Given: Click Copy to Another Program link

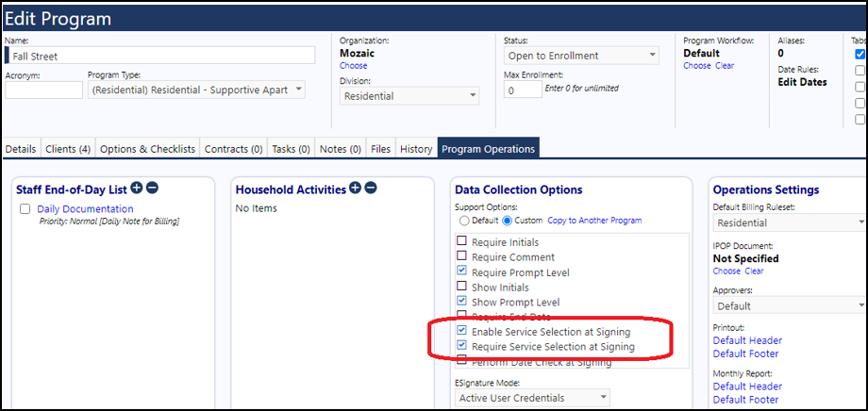Looking at the screenshot, I should (594, 221).
